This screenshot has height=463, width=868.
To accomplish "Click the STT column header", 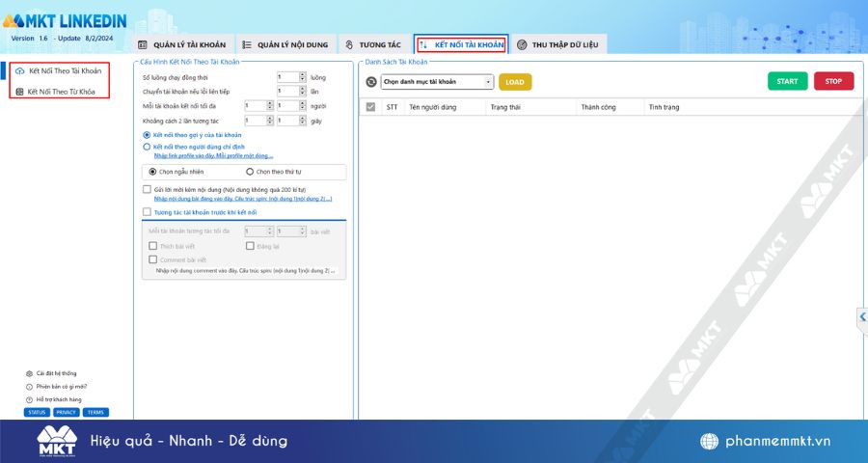I will 392,107.
